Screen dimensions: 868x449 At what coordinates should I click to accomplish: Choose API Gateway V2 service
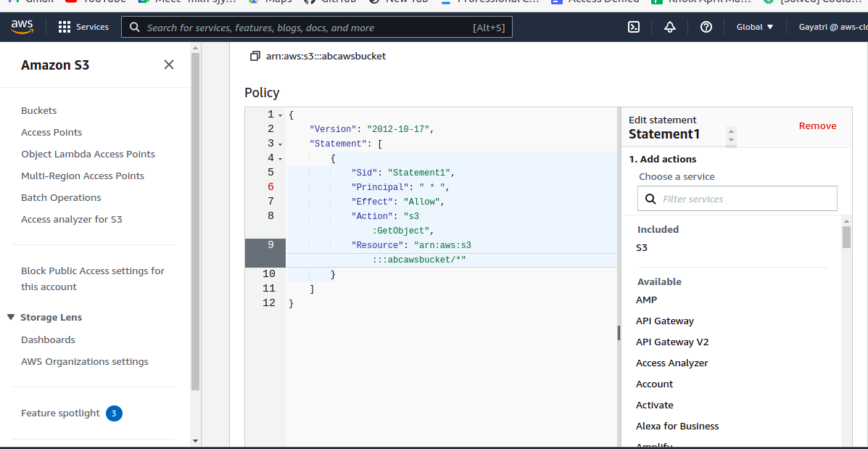[x=672, y=342]
